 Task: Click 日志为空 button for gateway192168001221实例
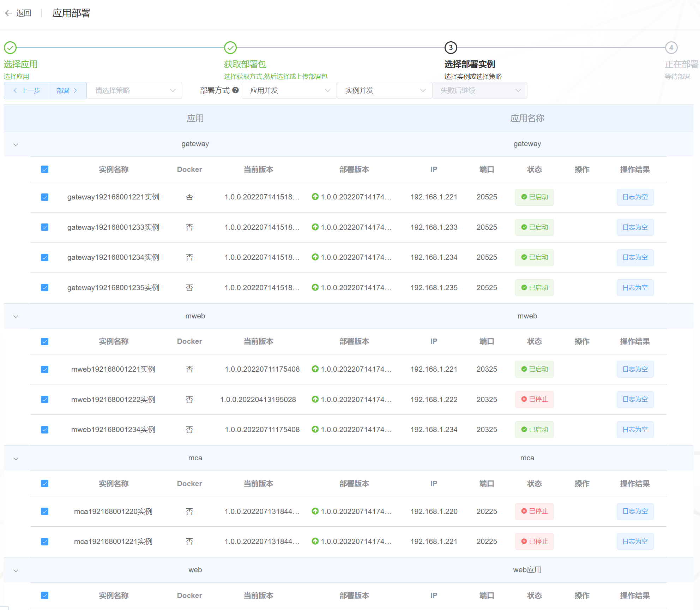pyautogui.click(x=635, y=197)
